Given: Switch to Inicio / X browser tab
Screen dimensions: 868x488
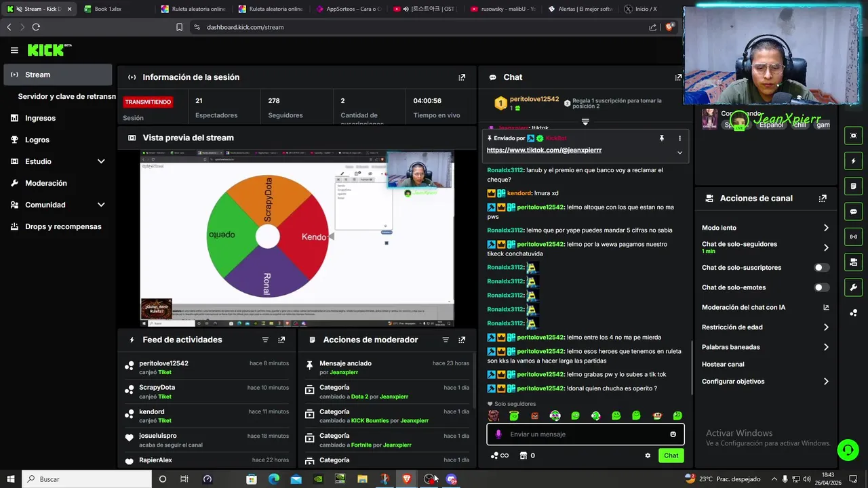Looking at the screenshot, I should [x=644, y=9].
